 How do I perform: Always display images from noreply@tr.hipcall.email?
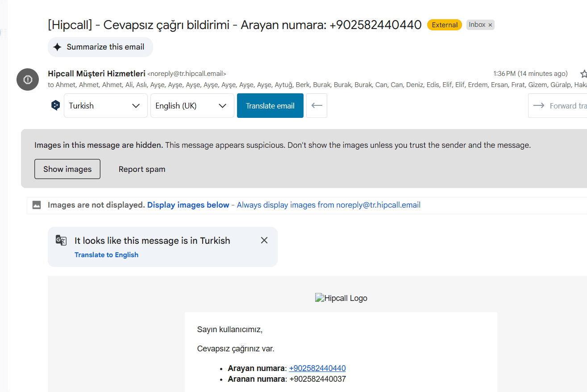pos(329,205)
